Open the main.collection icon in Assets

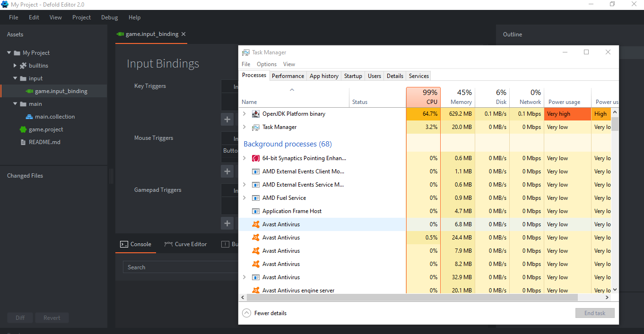(x=29, y=116)
